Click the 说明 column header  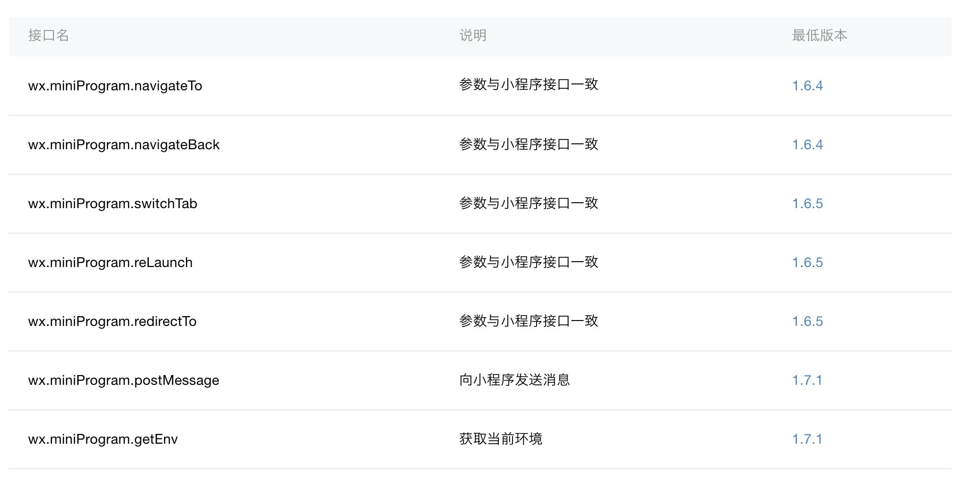(473, 35)
